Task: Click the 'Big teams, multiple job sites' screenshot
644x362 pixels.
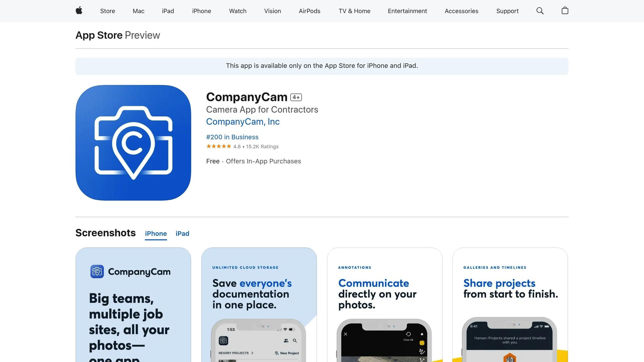Action: 133,305
